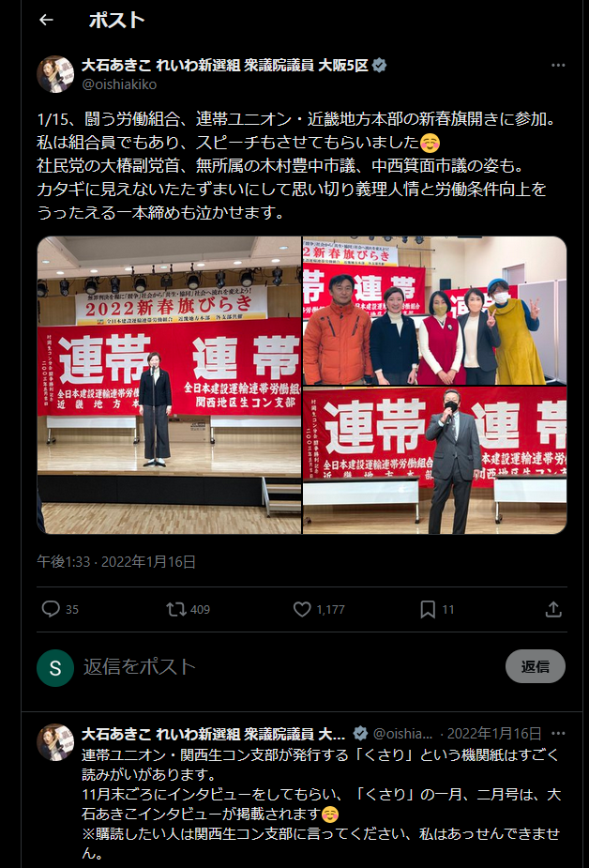Open the top-right group photo
This screenshot has height=868, width=589.
[x=434, y=311]
